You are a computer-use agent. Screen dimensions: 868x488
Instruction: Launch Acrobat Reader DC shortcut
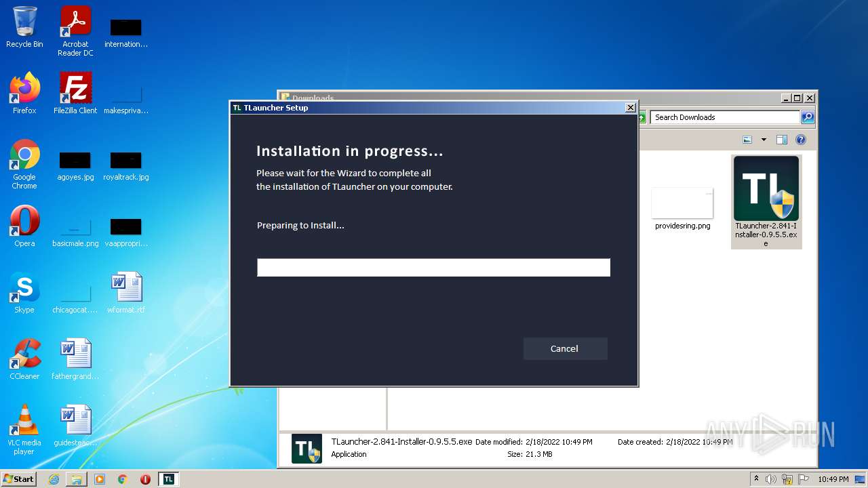[x=75, y=31]
